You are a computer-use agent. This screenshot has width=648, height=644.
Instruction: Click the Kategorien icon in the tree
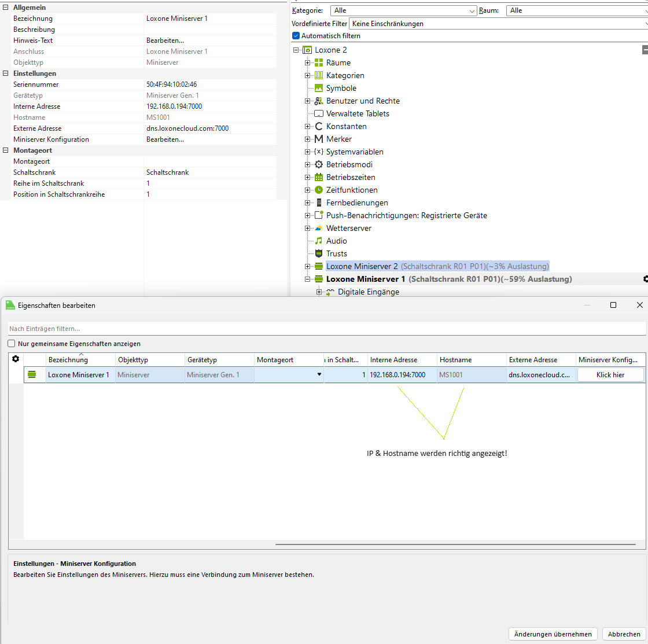tap(319, 76)
